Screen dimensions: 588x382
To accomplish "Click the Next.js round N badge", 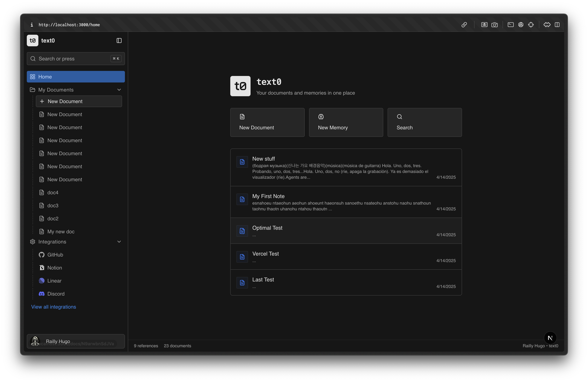I will point(550,338).
